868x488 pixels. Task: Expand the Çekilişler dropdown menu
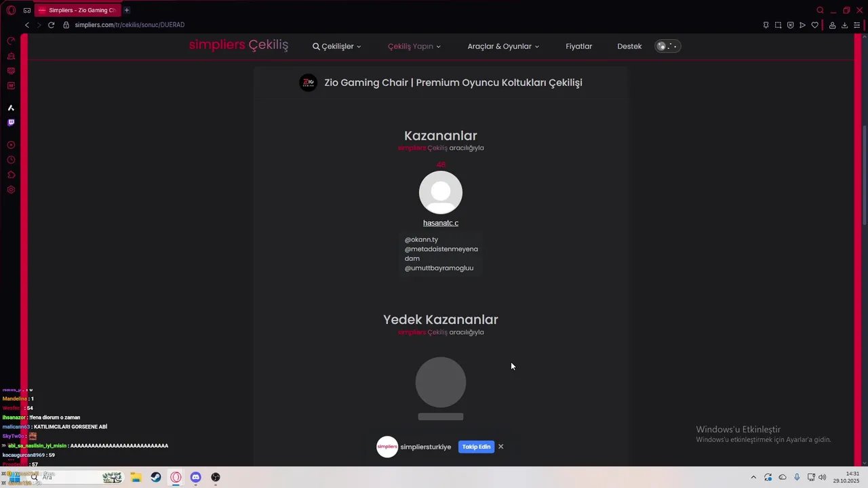(x=337, y=46)
